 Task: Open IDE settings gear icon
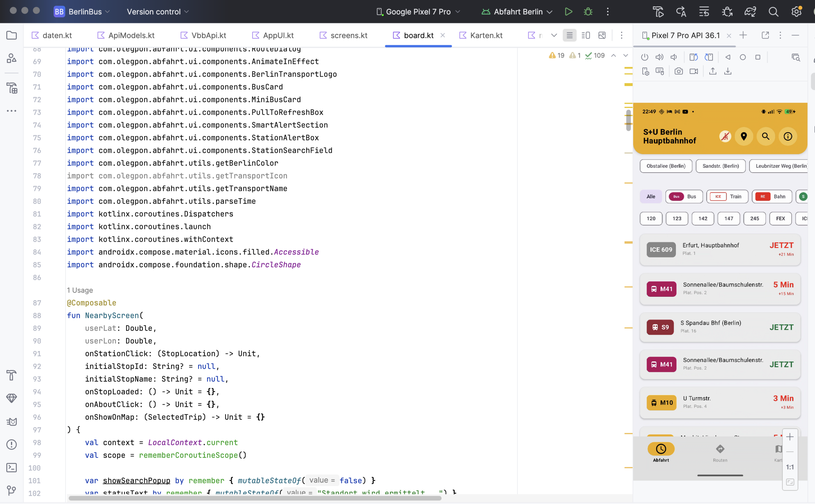pos(796,12)
